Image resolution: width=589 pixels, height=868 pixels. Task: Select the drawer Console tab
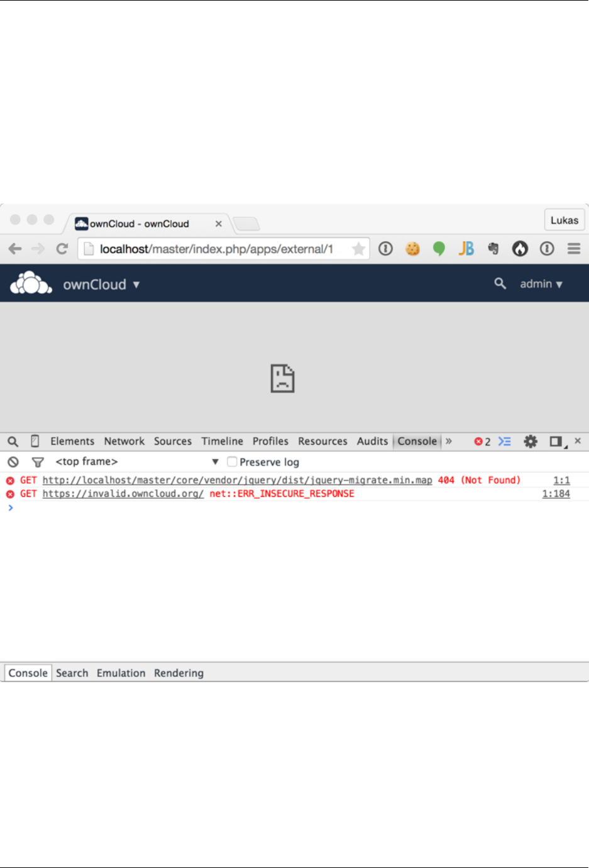[x=28, y=673]
